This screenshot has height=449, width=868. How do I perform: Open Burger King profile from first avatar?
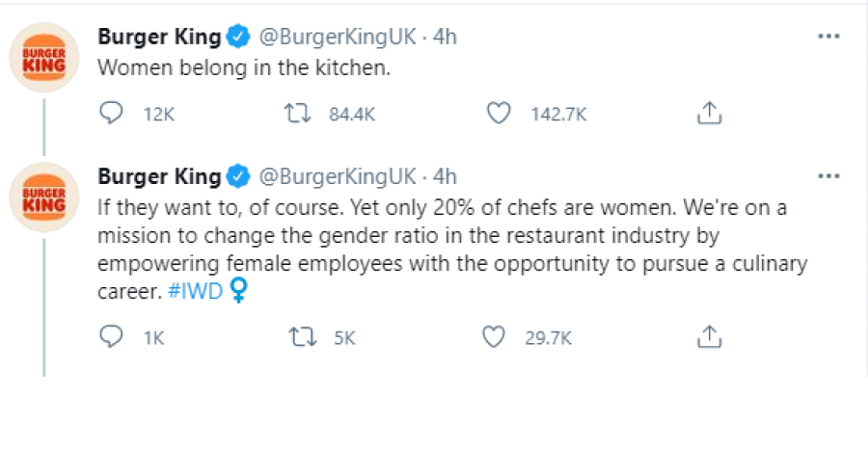pos(44,57)
